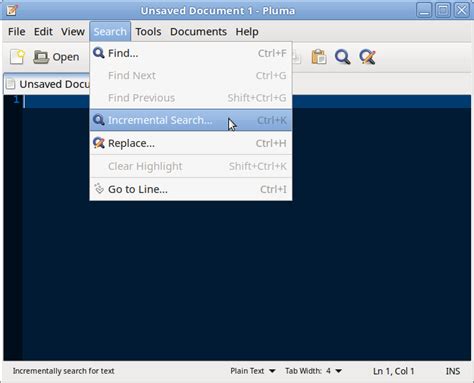This screenshot has width=474, height=383.
Task: Click the Find magnifier toolbar icon
Action: tap(343, 57)
